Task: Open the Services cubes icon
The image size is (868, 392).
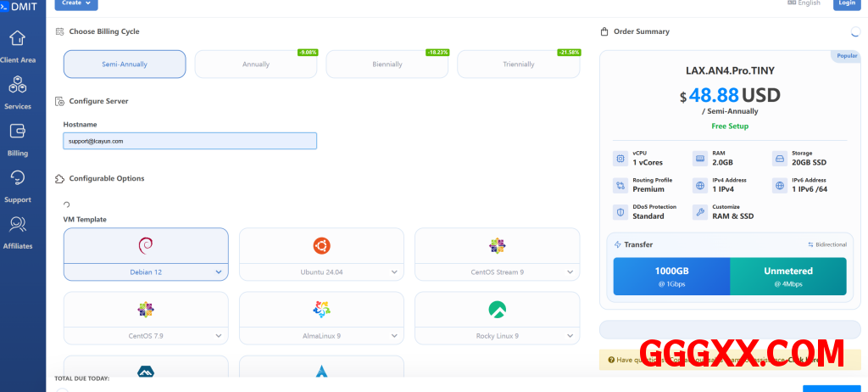Action: pyautogui.click(x=17, y=85)
